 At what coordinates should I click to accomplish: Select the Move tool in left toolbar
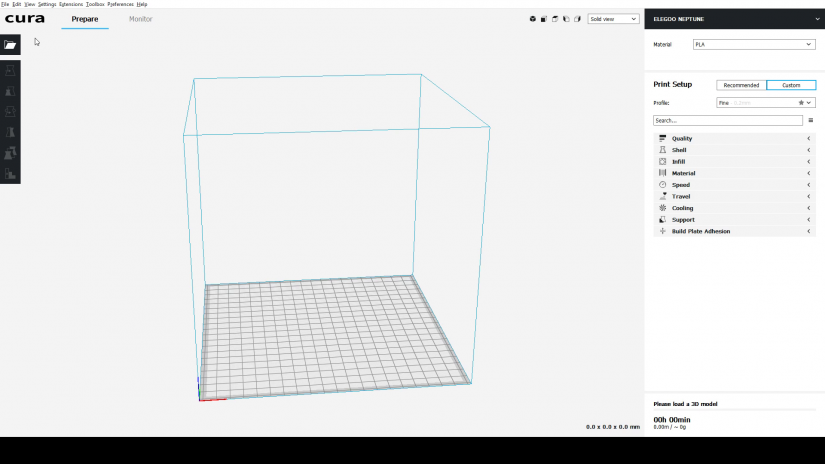pos(10,70)
